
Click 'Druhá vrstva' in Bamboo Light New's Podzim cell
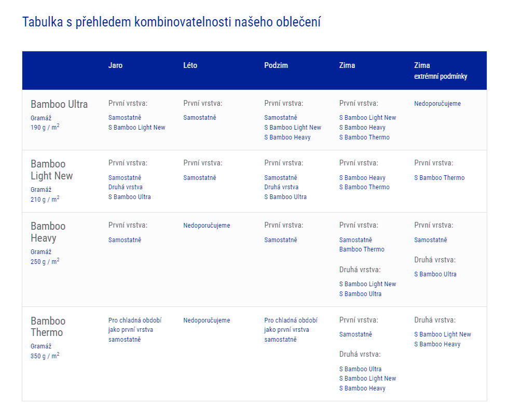click(281, 187)
